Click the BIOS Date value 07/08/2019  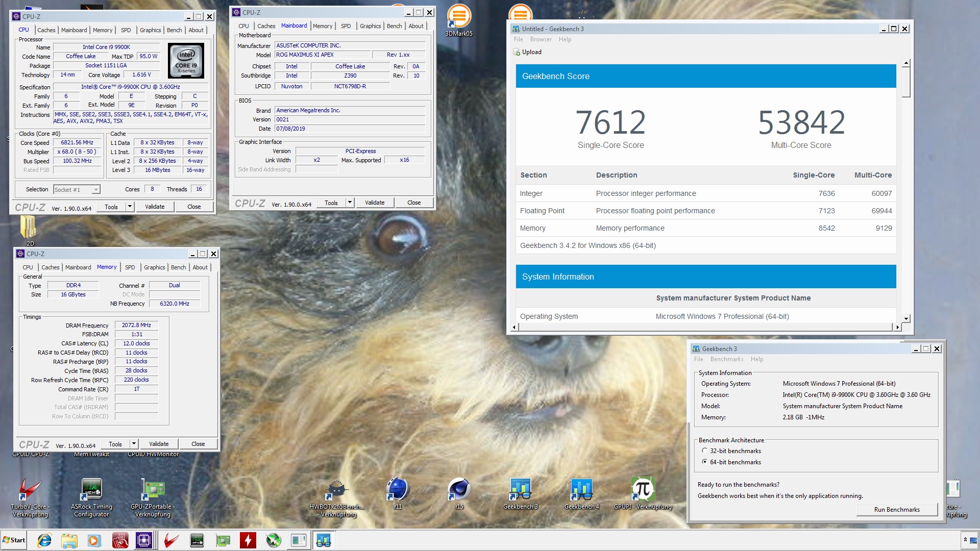pos(350,129)
